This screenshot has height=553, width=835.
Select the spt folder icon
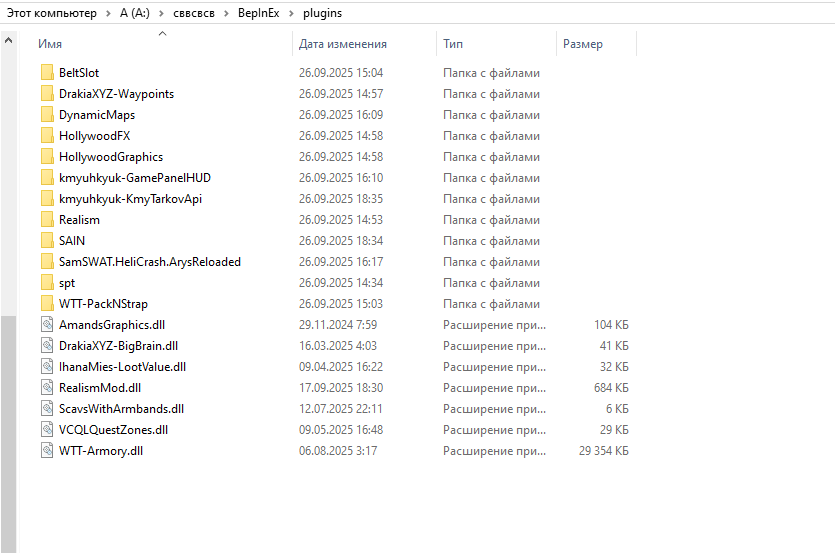[47, 283]
